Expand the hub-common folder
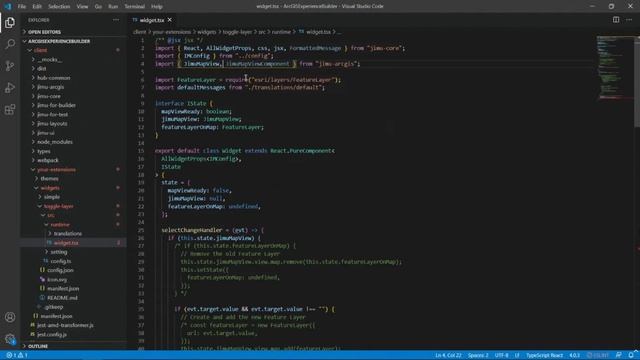This screenshot has height=360, width=640. (73, 78)
